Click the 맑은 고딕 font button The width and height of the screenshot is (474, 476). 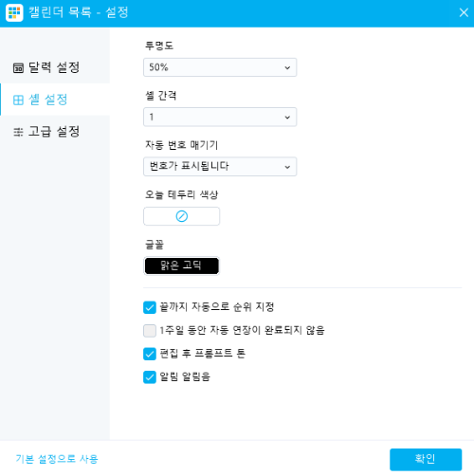[182, 265]
